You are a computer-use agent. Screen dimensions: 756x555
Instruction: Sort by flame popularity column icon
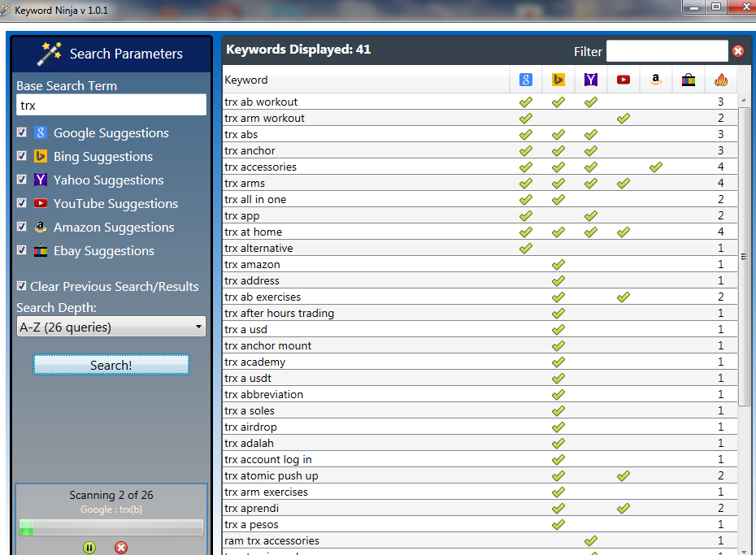720,80
